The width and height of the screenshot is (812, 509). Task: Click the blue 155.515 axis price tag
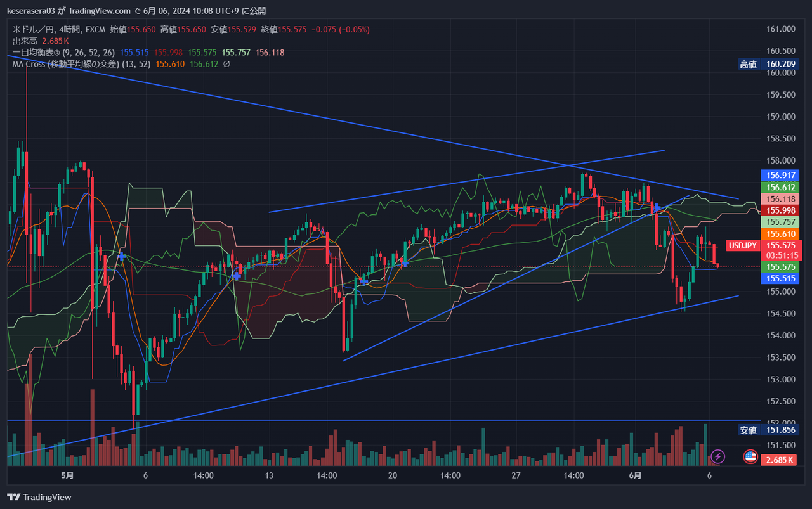780,278
